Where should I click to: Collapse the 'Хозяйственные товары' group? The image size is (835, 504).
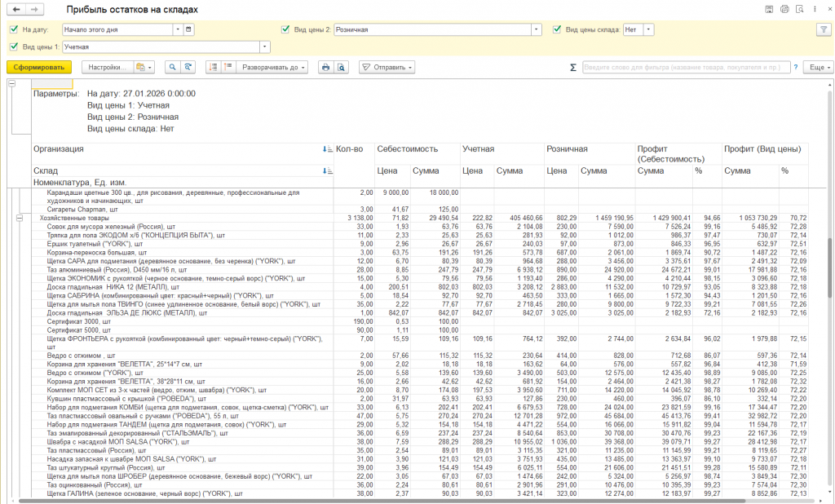[20, 219]
